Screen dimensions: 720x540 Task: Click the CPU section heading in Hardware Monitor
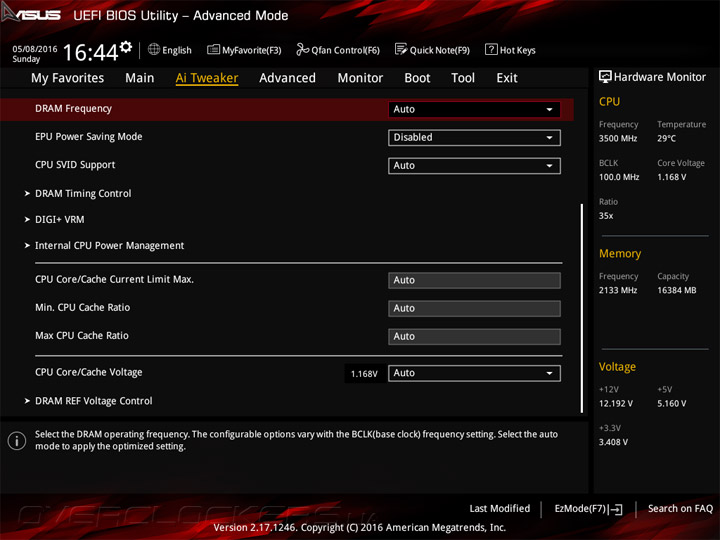click(x=609, y=101)
